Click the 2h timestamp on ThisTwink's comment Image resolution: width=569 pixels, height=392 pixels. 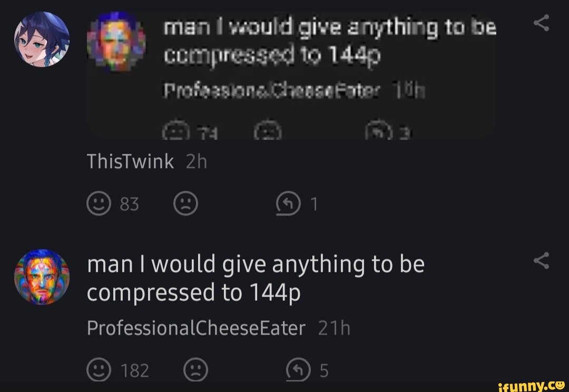(197, 162)
